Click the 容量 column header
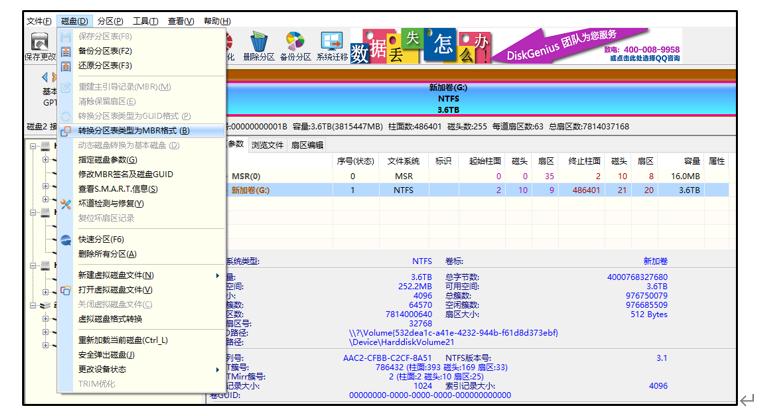The height and width of the screenshot is (416, 764). 692,161
